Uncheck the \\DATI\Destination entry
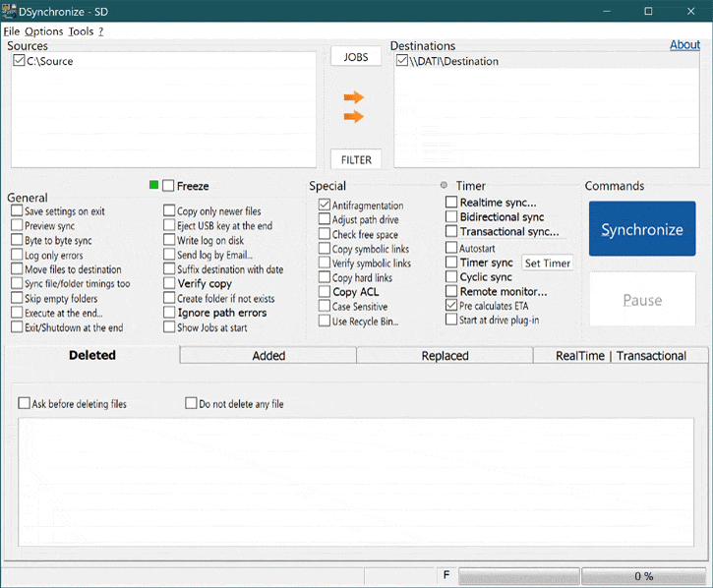The height and width of the screenshot is (588, 713). (402, 61)
